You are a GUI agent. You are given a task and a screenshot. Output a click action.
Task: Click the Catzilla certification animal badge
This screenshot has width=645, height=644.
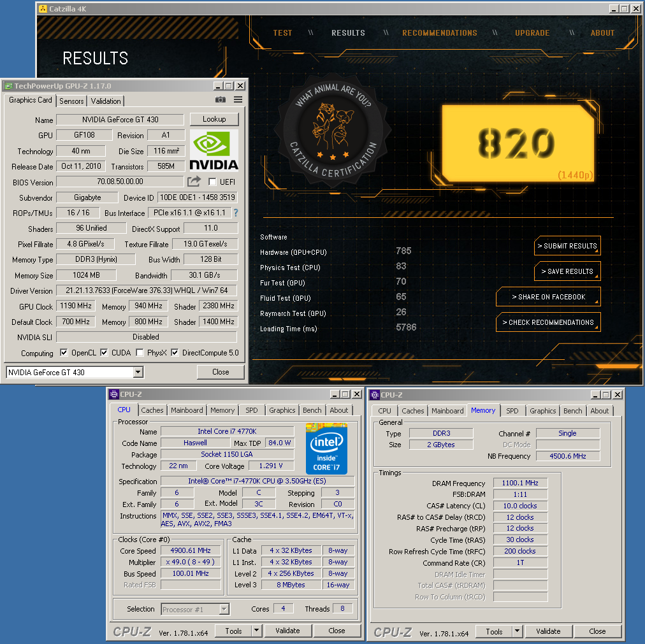pos(332,131)
